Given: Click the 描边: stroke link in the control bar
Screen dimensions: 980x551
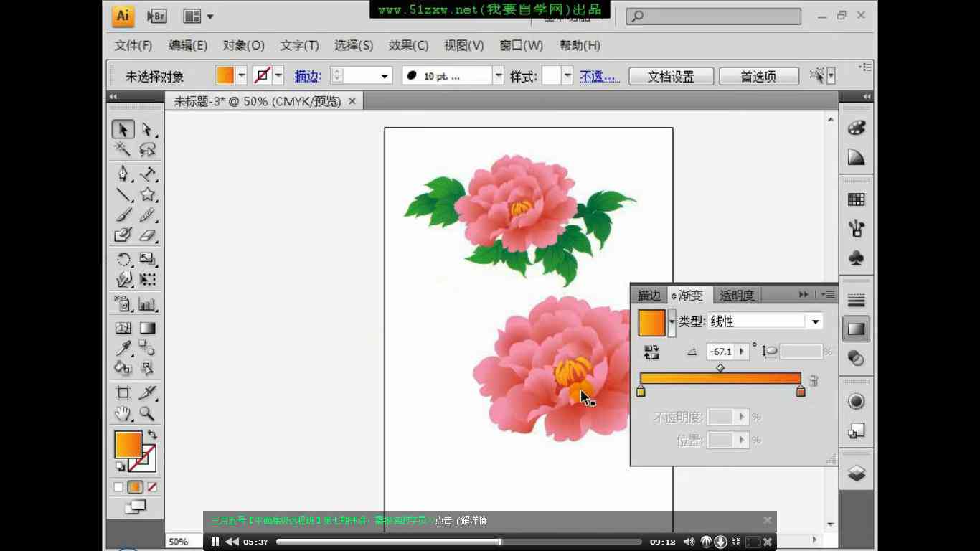Looking at the screenshot, I should pyautogui.click(x=308, y=76).
